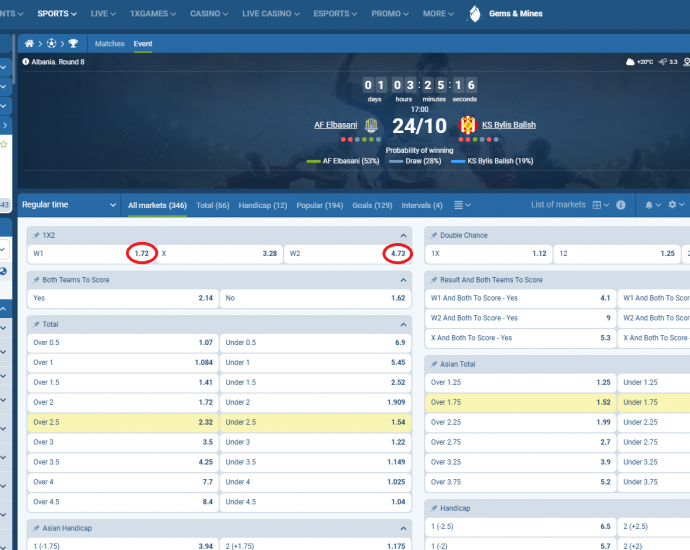Select Double Chance 1X at 1.12
The image size is (690, 550).
pyautogui.click(x=488, y=254)
